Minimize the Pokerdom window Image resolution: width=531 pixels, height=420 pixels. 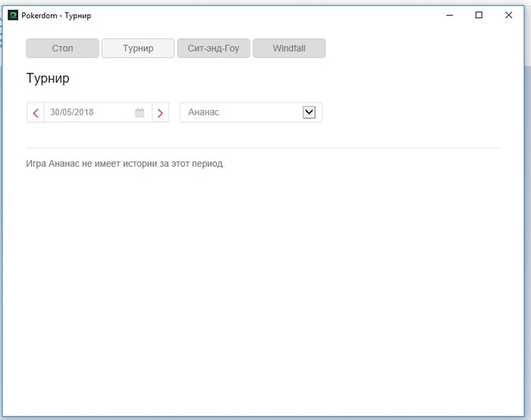(x=449, y=15)
